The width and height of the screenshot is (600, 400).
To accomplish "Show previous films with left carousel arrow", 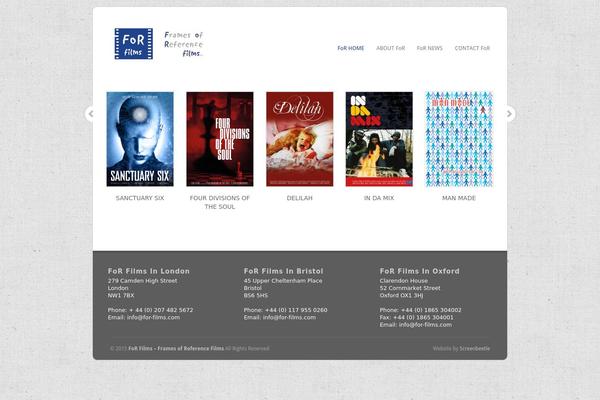I will [90, 114].
